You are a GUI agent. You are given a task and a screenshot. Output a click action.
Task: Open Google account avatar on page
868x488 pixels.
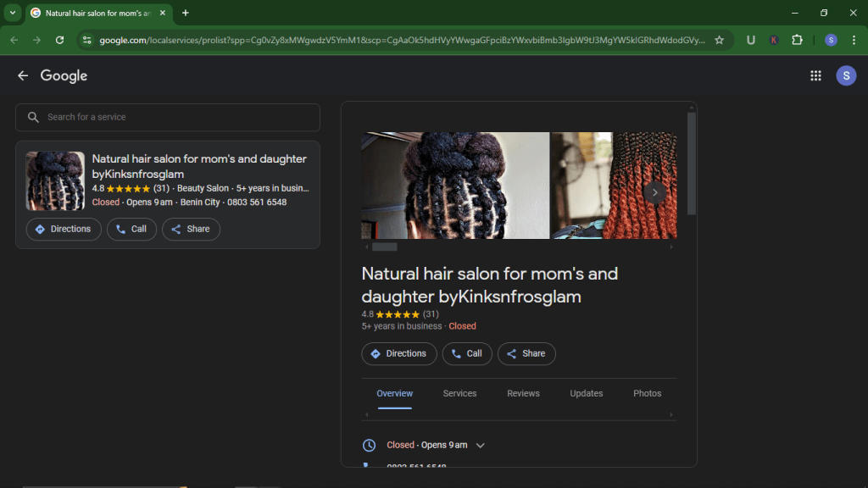pos(845,76)
